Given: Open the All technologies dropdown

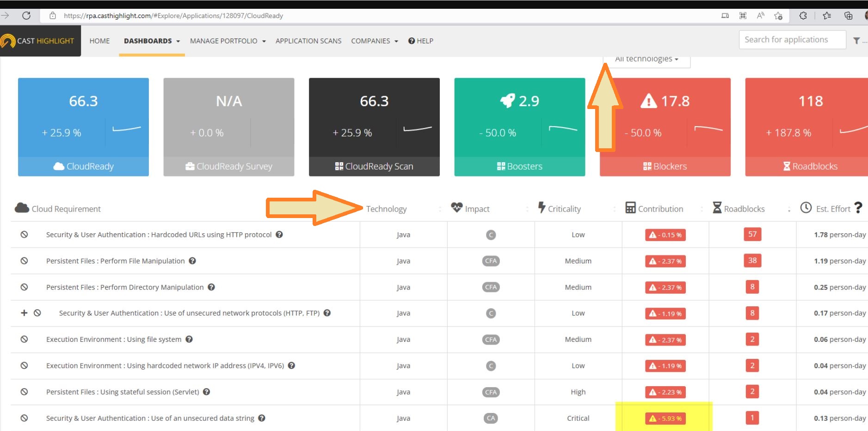Looking at the screenshot, I should tap(646, 59).
